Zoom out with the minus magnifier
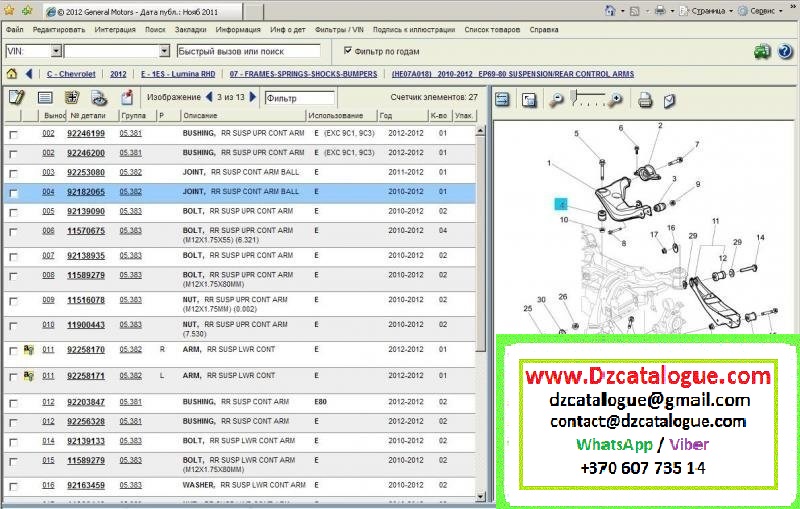 point(556,100)
